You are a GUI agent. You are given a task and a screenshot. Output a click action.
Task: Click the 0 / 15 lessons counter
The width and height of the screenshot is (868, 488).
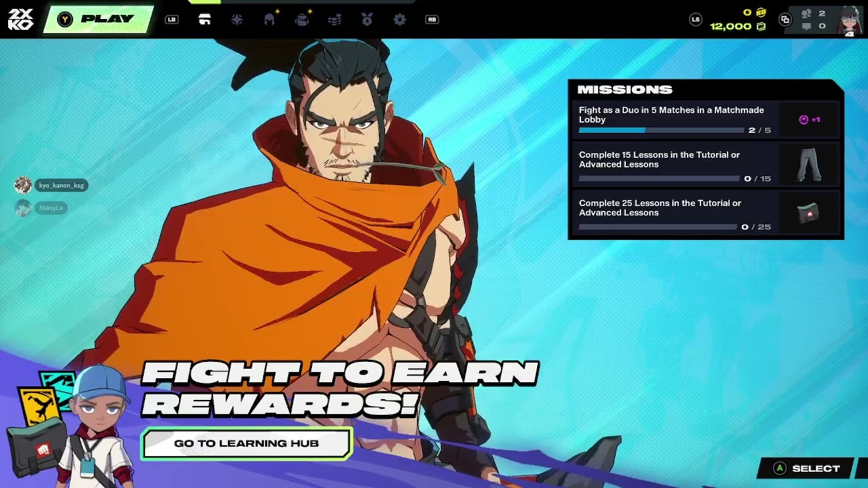point(757,179)
